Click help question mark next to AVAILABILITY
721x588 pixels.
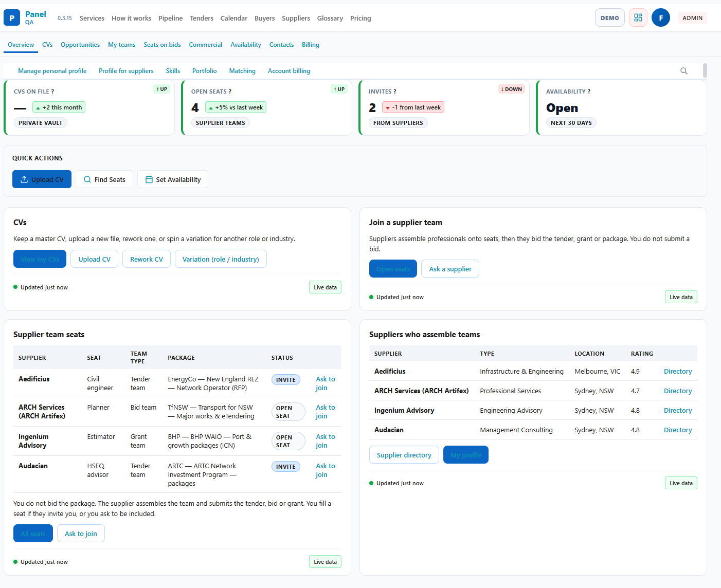click(589, 91)
